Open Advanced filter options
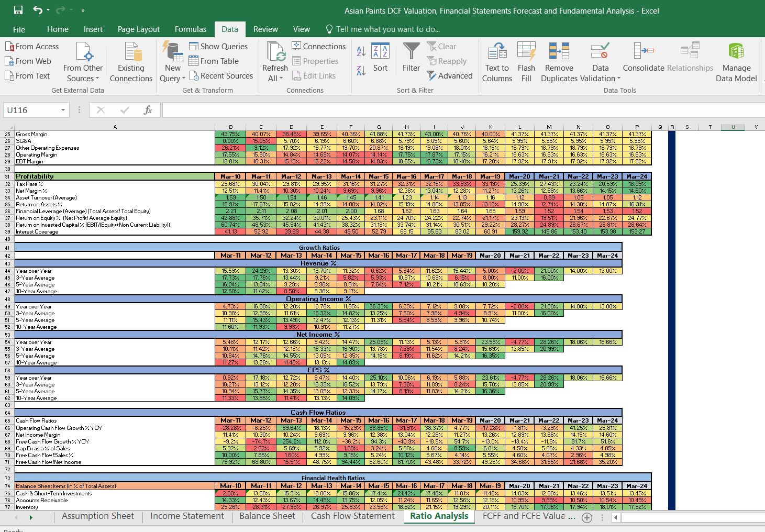 (450, 76)
